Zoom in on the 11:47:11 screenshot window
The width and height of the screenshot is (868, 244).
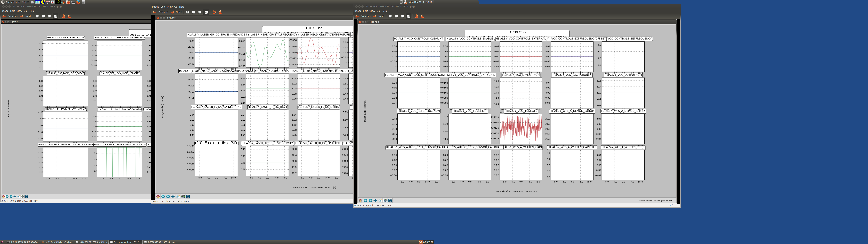pyautogui.click(x=37, y=16)
